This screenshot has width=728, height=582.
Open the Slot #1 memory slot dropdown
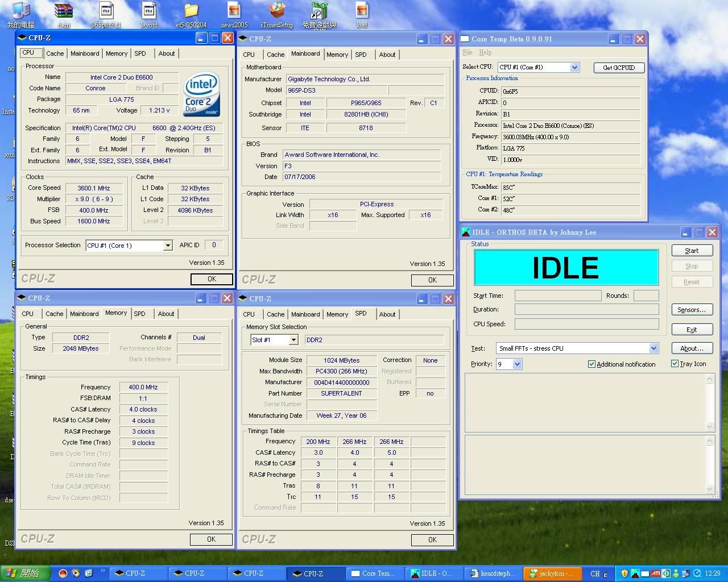(293, 340)
